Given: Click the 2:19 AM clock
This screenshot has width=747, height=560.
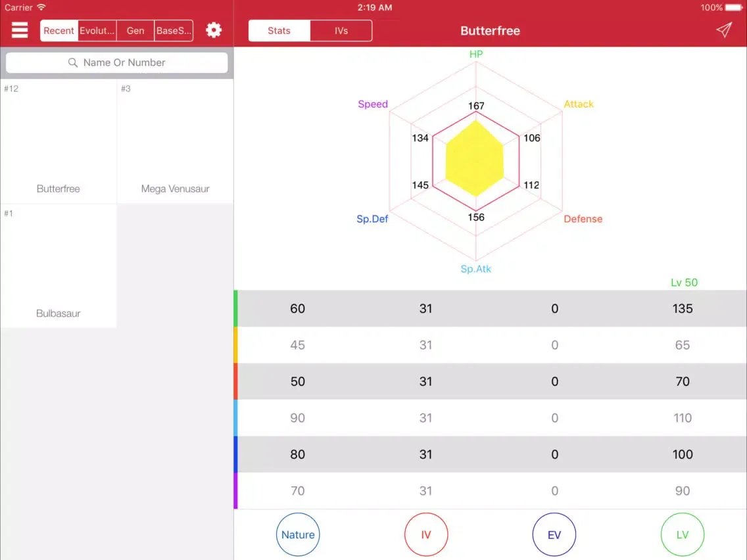Looking at the screenshot, I should (374, 7).
